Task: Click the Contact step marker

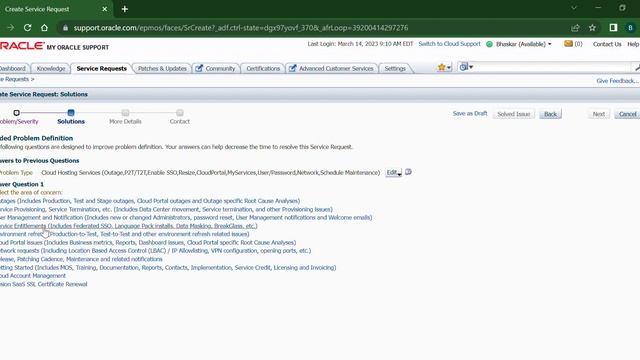Action: pyautogui.click(x=180, y=113)
